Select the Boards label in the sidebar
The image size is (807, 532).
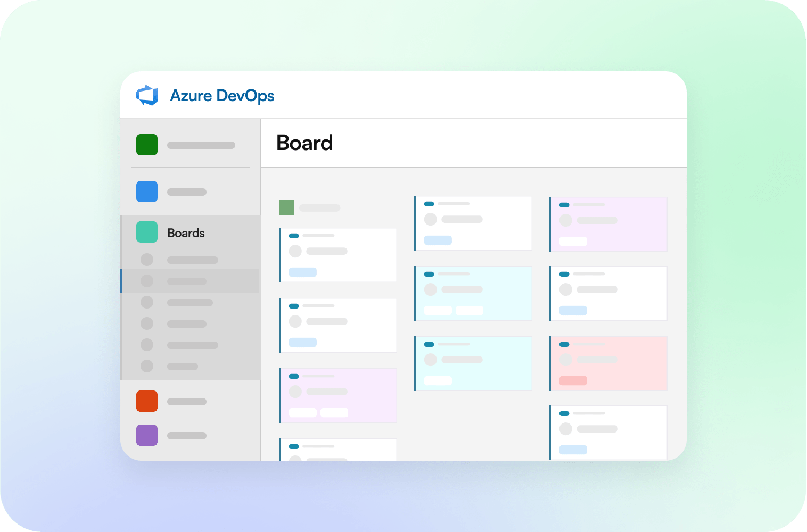186,233
